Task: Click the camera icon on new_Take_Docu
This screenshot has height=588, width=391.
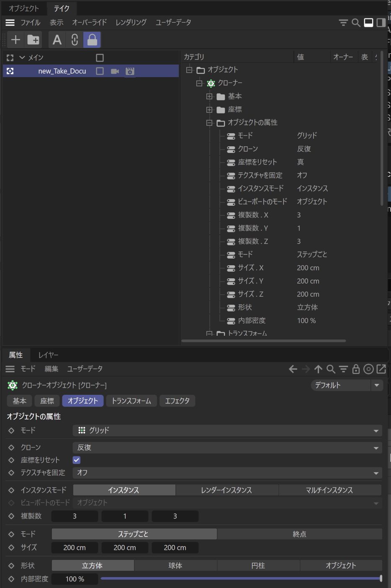Action: (x=115, y=71)
